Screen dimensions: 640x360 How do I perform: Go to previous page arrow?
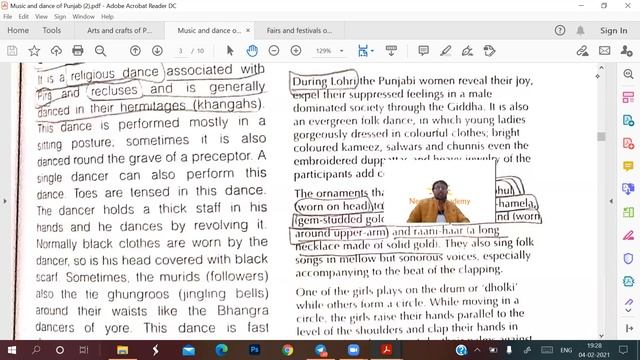pyautogui.click(x=135, y=51)
